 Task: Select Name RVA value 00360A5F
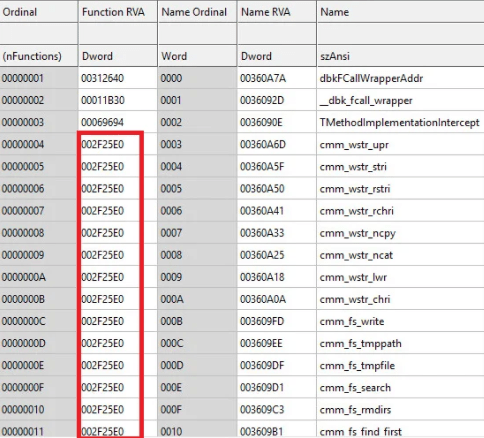tap(277, 167)
